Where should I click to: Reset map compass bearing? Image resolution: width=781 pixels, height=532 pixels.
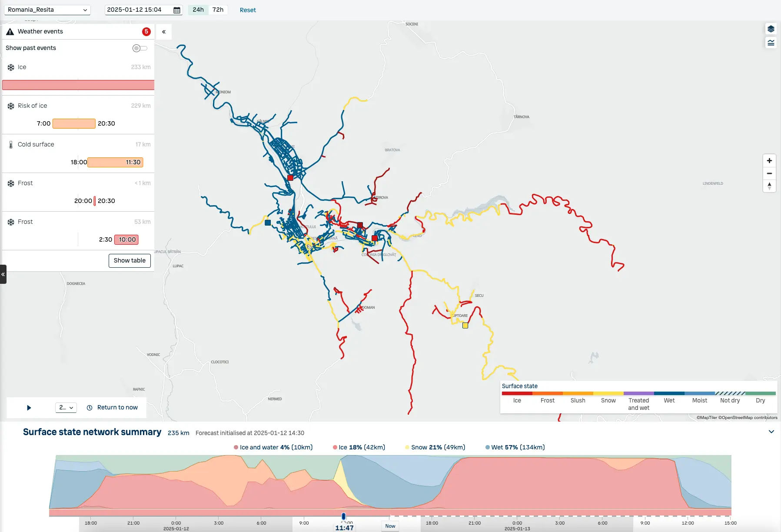(x=769, y=186)
